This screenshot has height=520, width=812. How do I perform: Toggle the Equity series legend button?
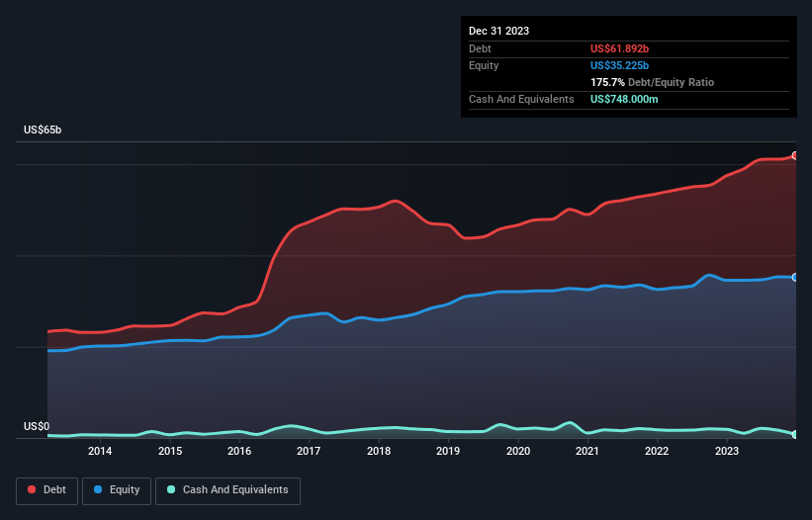coord(117,490)
